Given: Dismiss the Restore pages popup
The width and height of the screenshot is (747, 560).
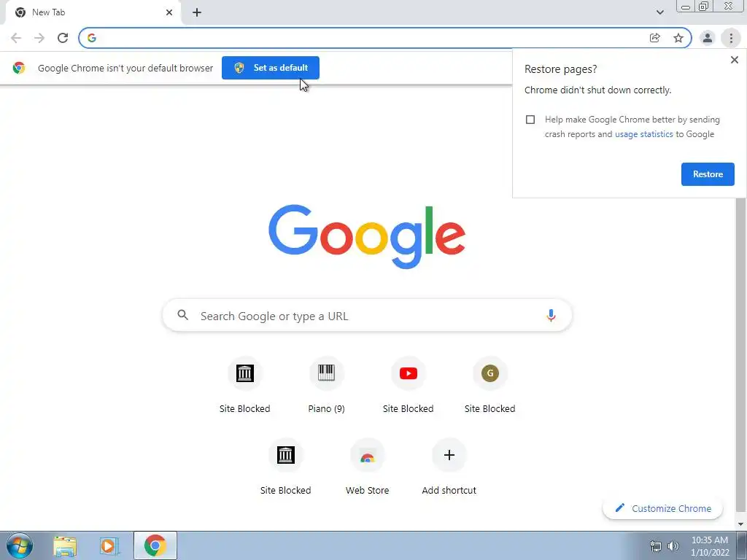Looking at the screenshot, I should point(734,60).
